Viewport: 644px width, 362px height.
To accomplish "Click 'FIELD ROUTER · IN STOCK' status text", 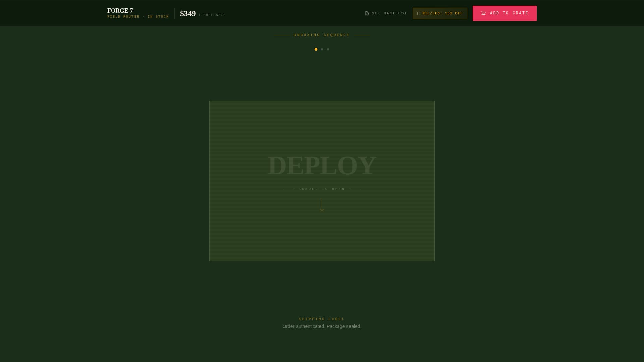I will pyautogui.click(x=138, y=17).
